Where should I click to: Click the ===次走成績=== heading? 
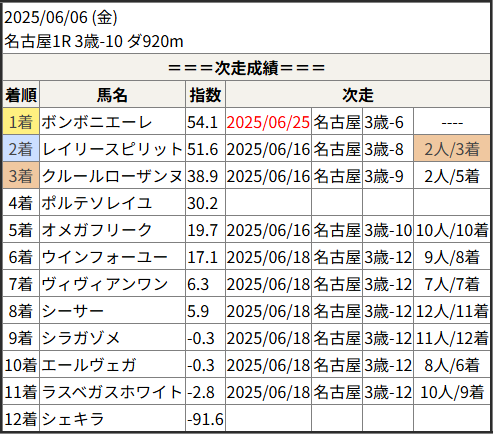tap(246, 68)
